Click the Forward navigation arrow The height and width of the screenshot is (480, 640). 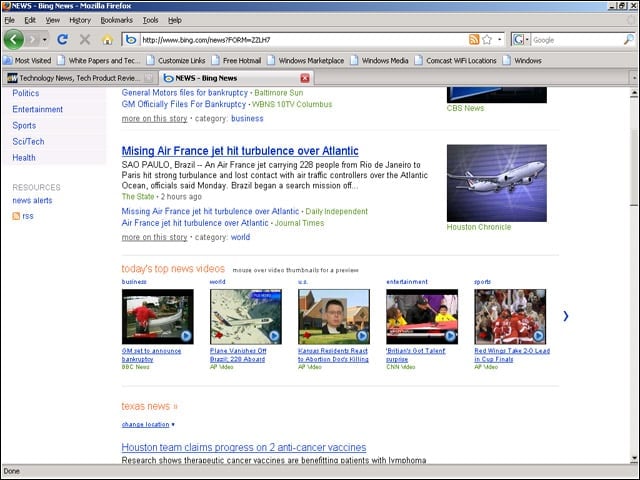33,40
